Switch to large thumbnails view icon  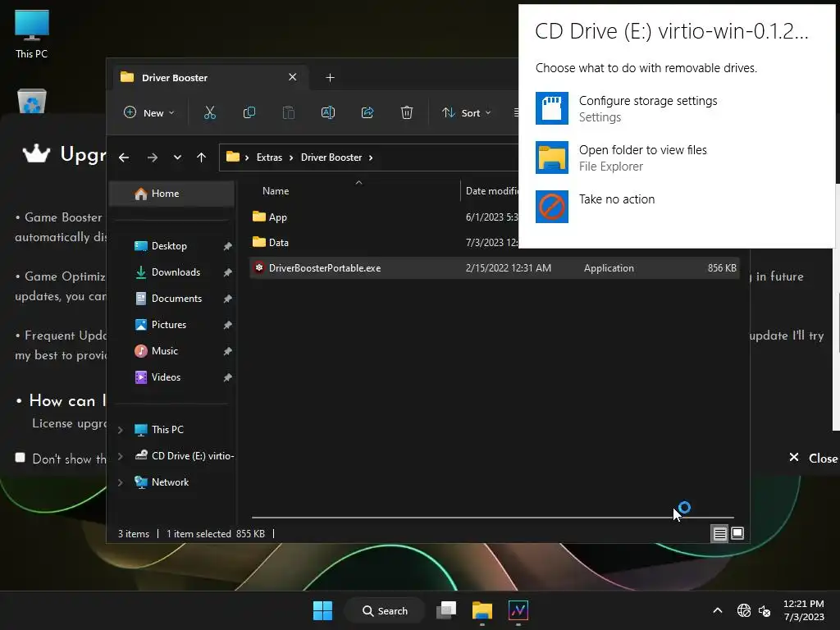[x=737, y=533]
